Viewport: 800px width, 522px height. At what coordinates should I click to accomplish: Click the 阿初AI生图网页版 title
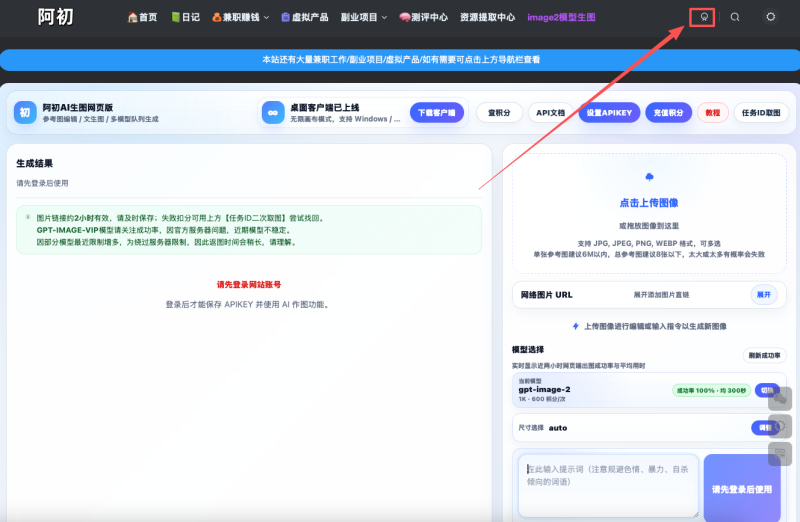click(78, 108)
